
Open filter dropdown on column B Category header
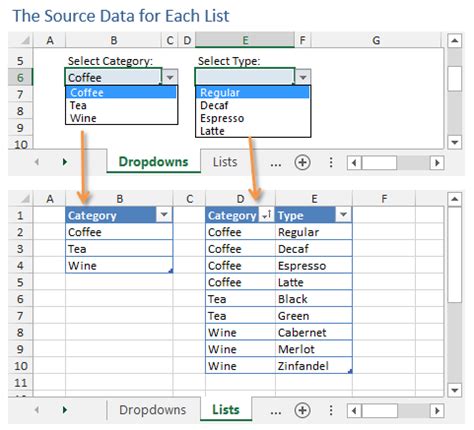tap(164, 215)
